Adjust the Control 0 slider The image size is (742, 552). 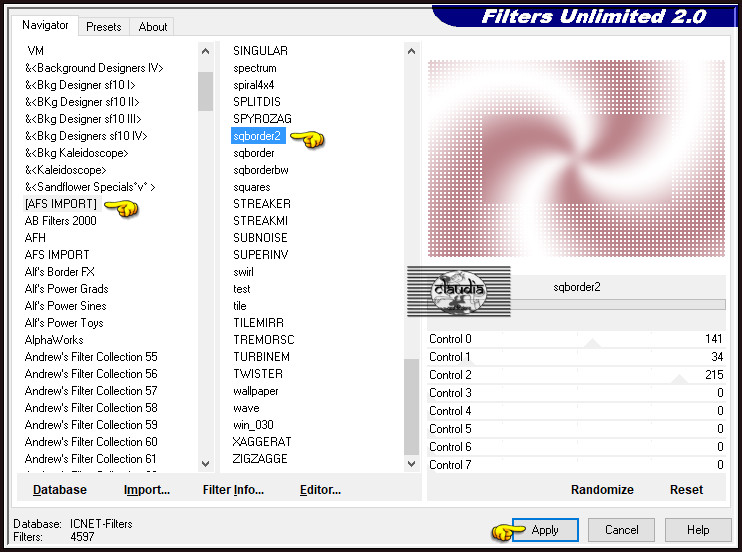576,339
